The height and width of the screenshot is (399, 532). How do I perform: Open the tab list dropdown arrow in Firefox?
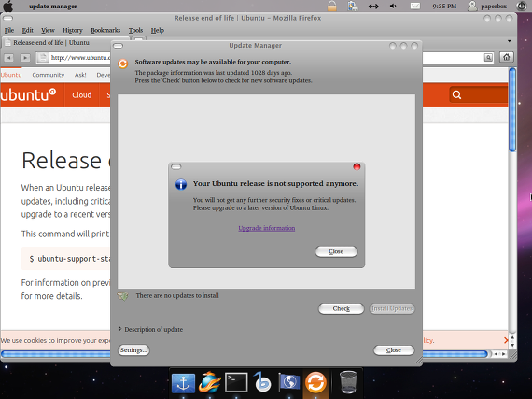click(x=510, y=41)
